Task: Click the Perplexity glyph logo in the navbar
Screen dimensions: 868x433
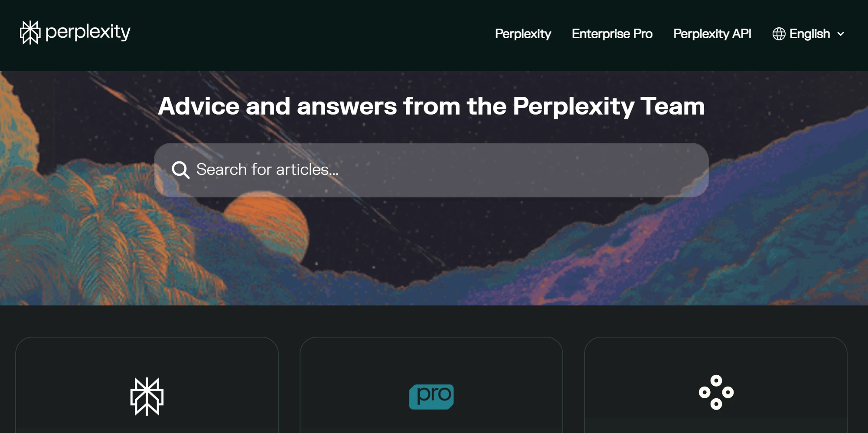Action: [x=29, y=32]
